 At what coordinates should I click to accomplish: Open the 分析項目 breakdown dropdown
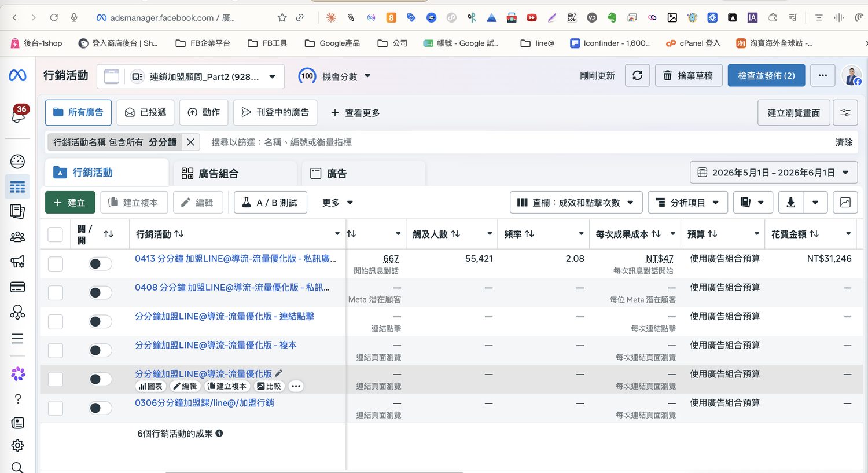[x=687, y=202]
